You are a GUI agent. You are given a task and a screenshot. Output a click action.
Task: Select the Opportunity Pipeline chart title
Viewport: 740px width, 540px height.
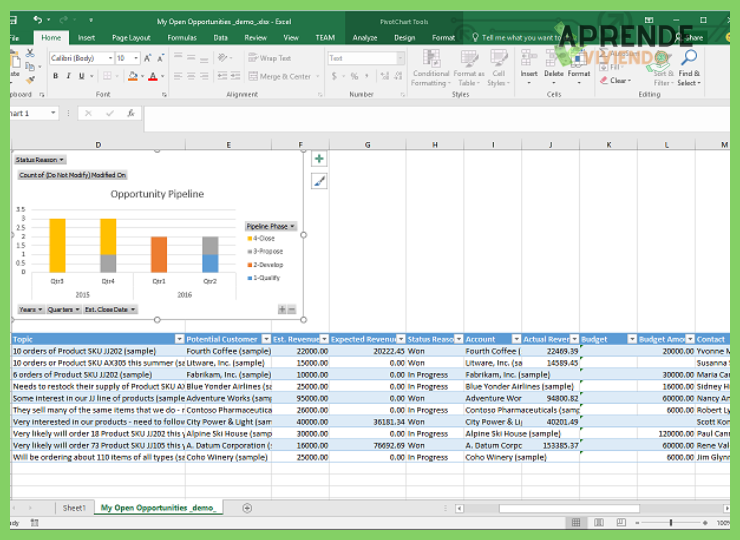click(157, 194)
